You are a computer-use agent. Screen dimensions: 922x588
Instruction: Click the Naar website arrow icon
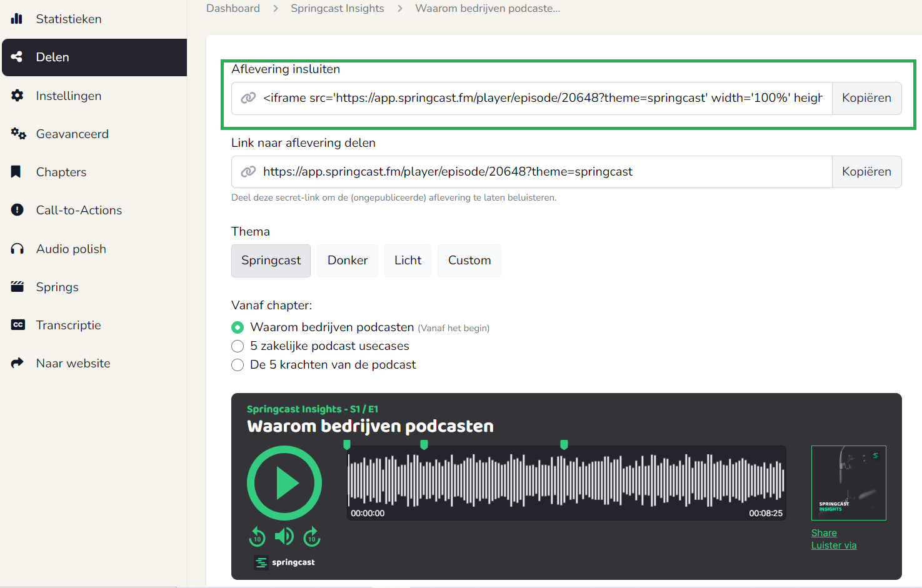click(x=18, y=363)
